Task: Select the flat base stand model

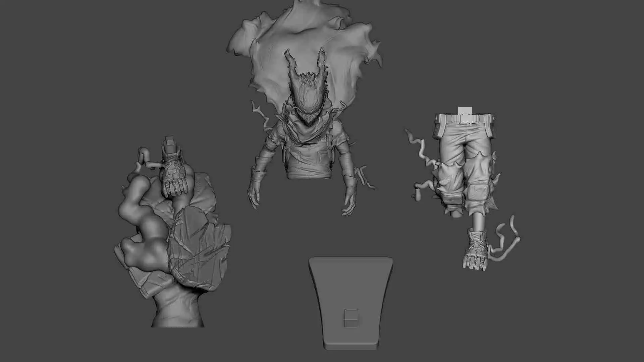Action: point(351,303)
